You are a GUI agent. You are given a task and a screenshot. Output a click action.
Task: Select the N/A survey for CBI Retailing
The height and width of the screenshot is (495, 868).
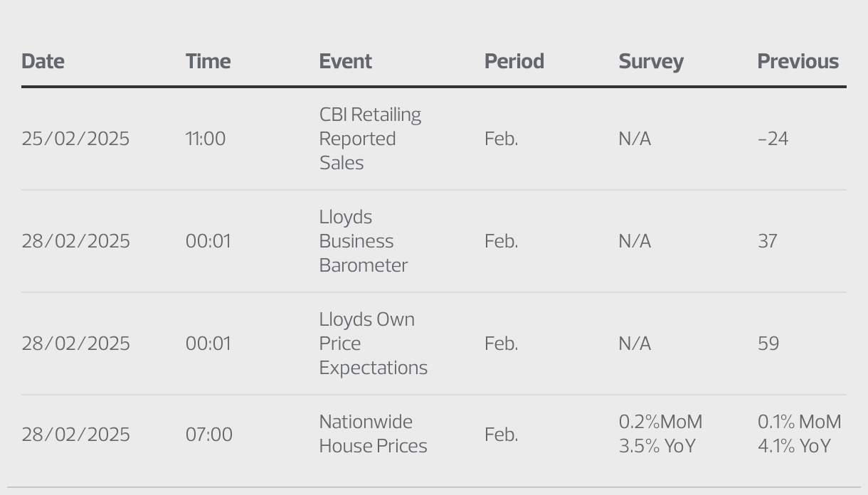click(x=635, y=139)
